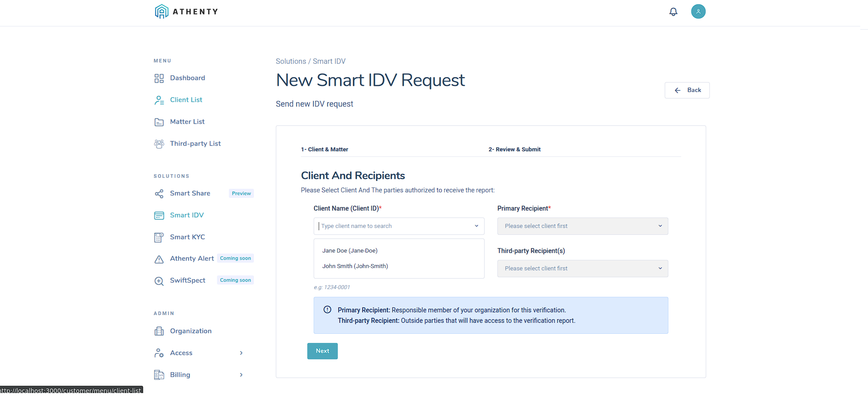Screen dimensions: 868x399
Task: Click the Athenty logo
Action: click(x=186, y=11)
